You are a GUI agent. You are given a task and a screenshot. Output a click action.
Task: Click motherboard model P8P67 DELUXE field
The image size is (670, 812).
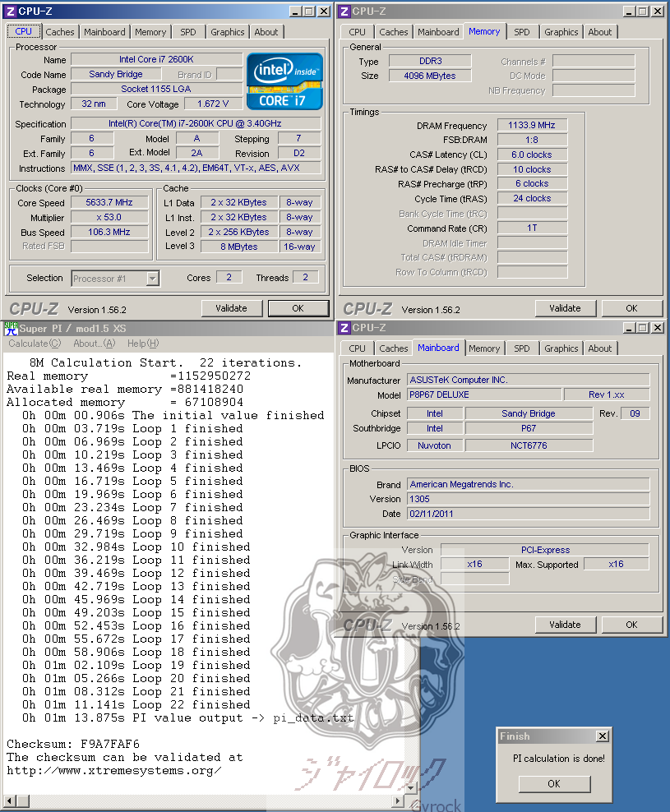tap(484, 394)
